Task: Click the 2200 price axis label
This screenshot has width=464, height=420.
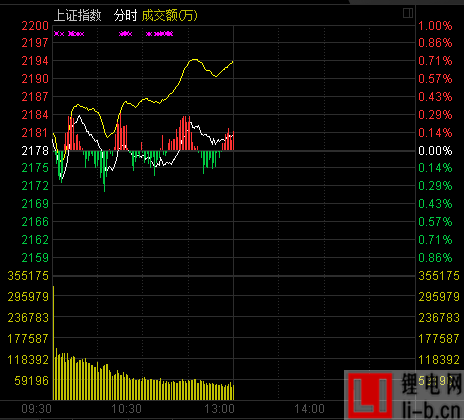Action: pyautogui.click(x=35, y=26)
